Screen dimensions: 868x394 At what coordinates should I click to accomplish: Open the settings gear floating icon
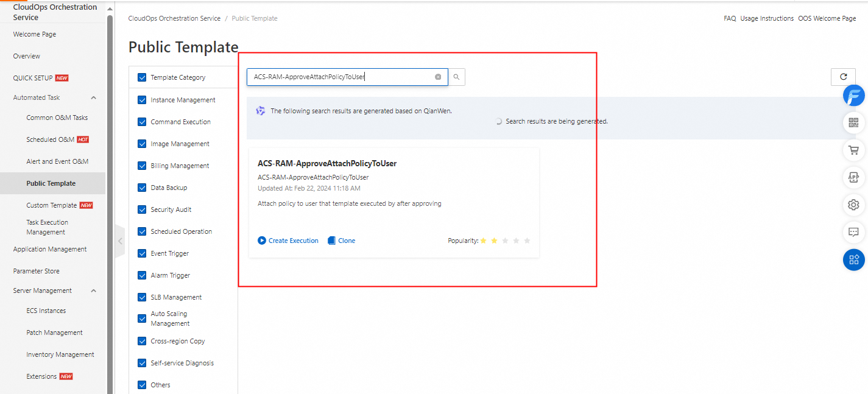coord(853,205)
